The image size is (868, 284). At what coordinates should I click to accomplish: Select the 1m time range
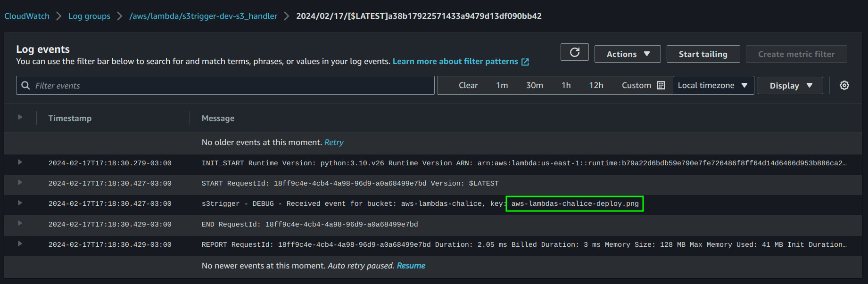pyautogui.click(x=502, y=85)
